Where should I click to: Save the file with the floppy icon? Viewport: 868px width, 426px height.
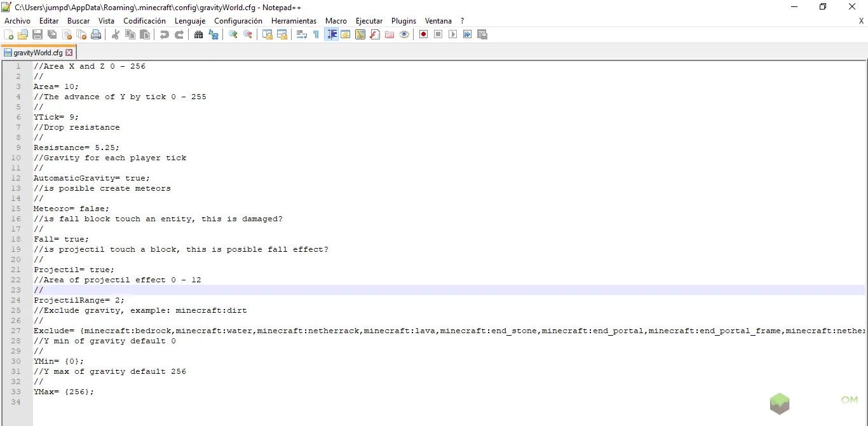click(37, 34)
